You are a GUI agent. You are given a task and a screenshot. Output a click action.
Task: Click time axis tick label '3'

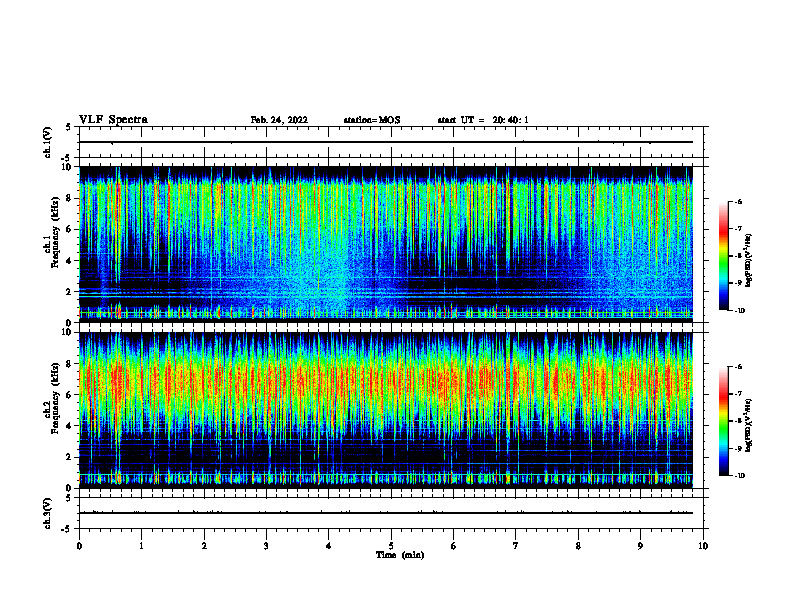pyautogui.click(x=266, y=546)
